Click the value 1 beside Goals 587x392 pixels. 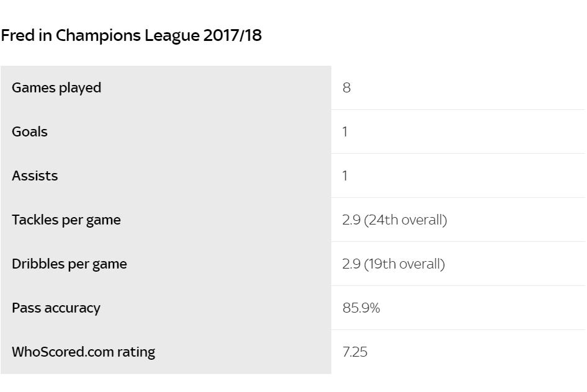345,132
